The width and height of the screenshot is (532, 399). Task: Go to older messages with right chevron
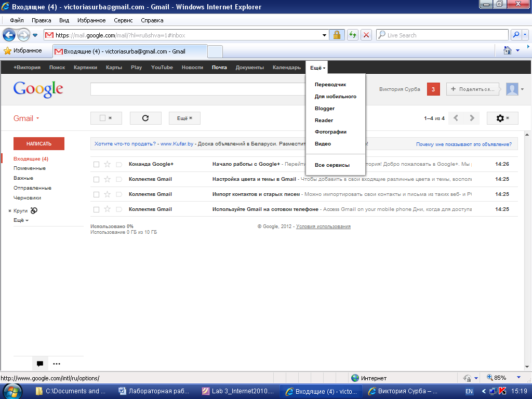[472, 118]
